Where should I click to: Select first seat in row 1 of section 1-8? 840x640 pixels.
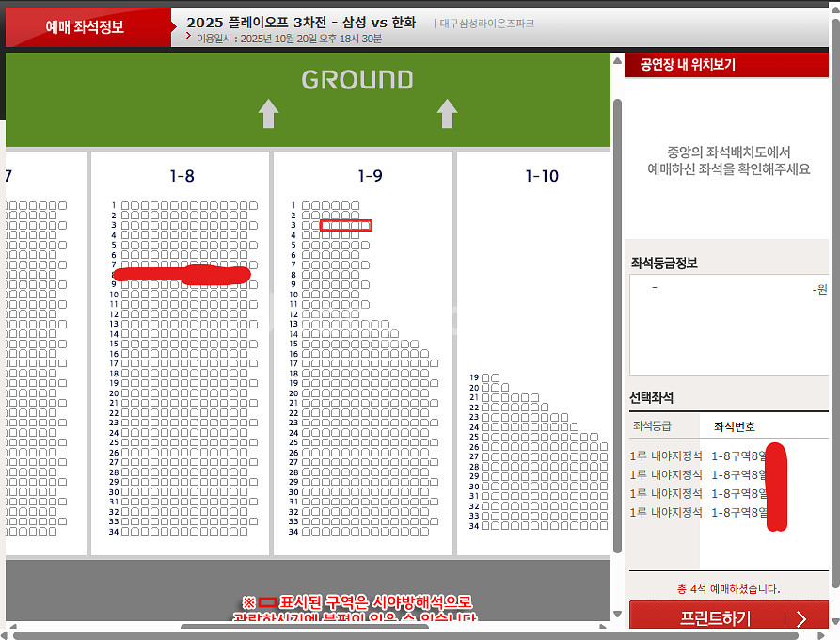[x=125, y=205]
